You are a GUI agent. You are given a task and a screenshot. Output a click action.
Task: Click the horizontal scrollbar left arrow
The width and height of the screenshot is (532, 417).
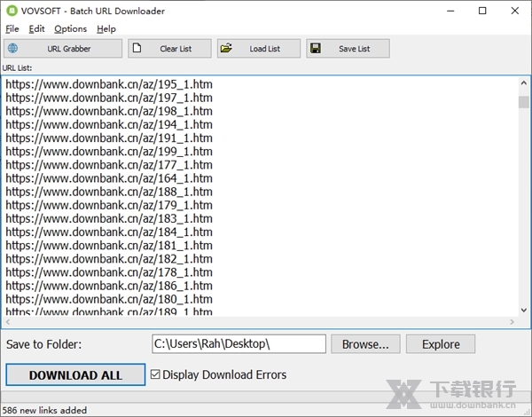click(x=8, y=321)
